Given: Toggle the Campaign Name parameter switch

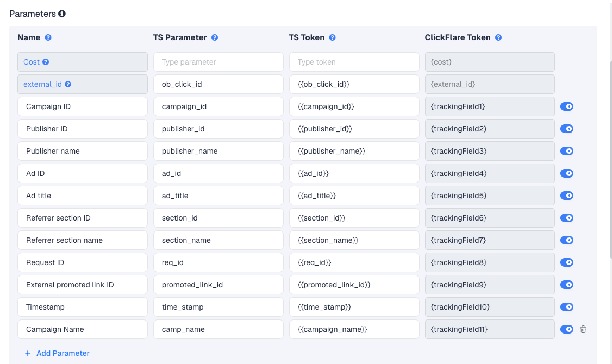Looking at the screenshot, I should [567, 329].
